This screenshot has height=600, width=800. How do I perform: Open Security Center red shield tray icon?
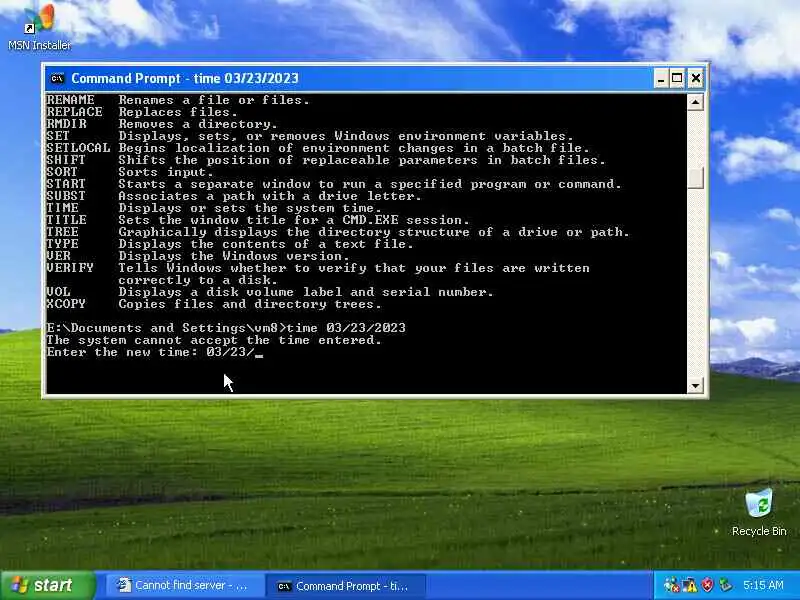(x=707, y=585)
